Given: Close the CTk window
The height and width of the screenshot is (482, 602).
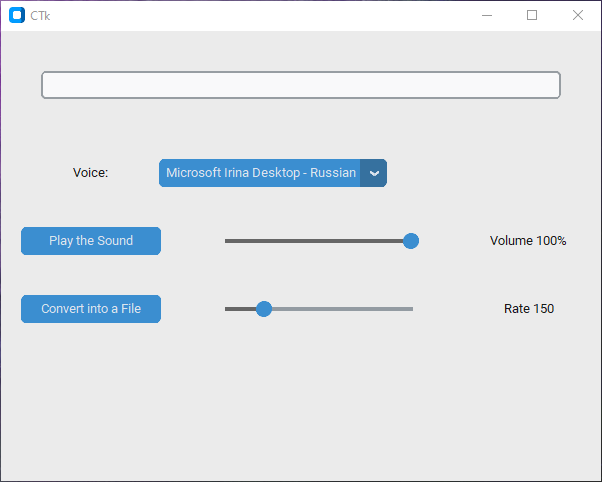Looking at the screenshot, I should click(578, 15).
